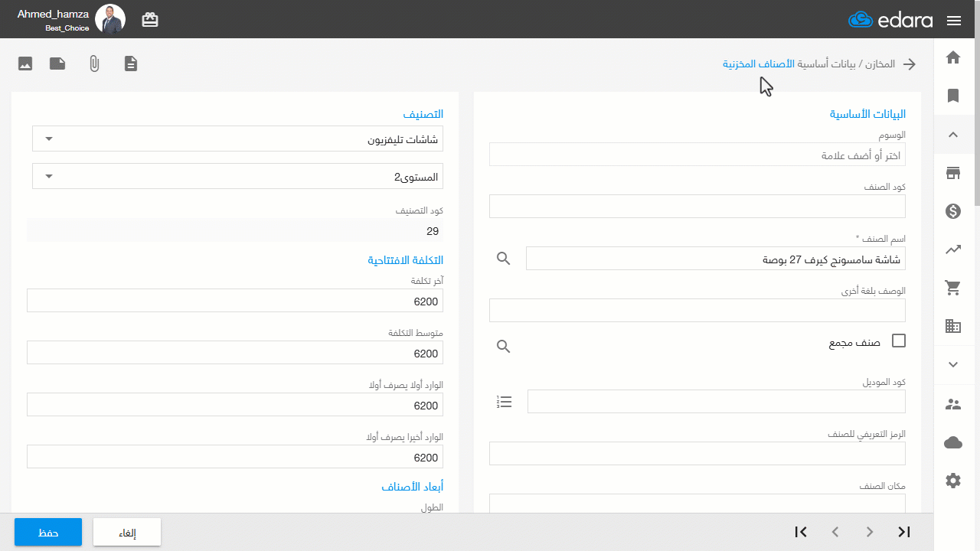Open the store icon in sidebar
Image resolution: width=980 pixels, height=551 pixels.
[953, 173]
